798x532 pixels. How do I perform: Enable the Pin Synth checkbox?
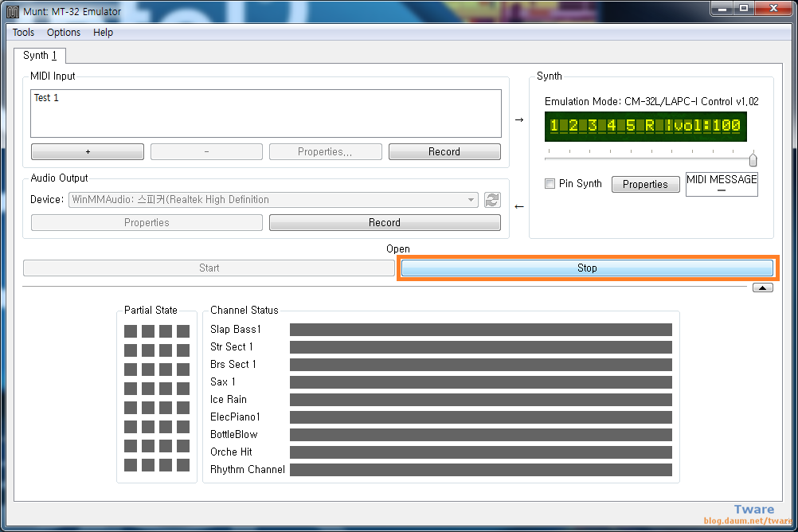550,183
